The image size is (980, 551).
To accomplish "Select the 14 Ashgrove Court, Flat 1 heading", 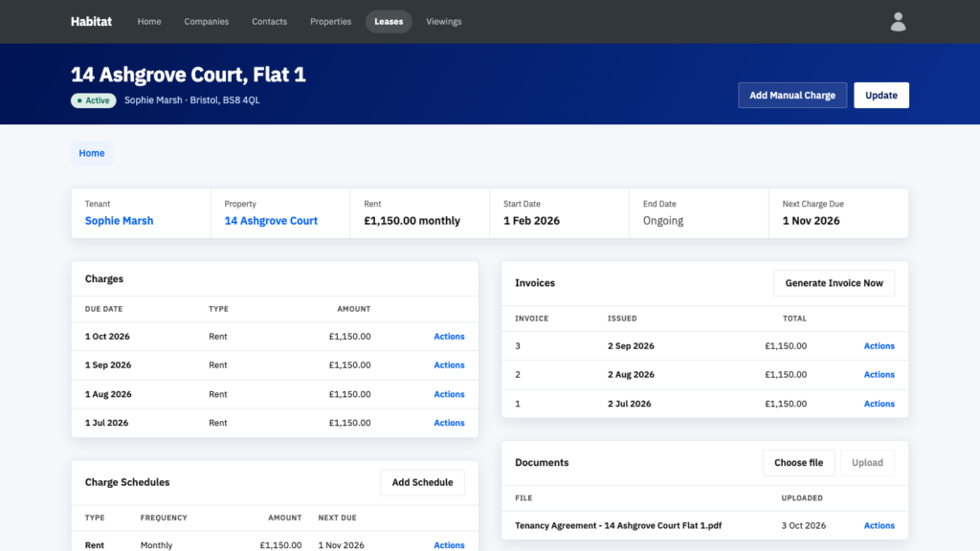I will click(x=189, y=75).
